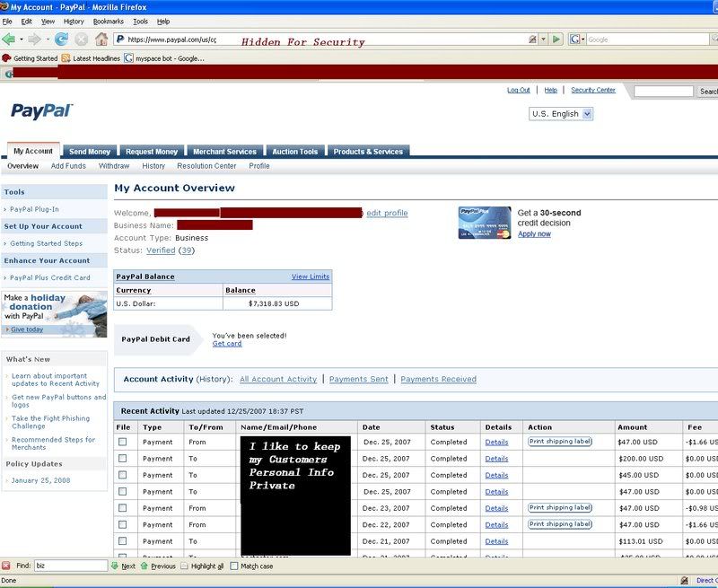Find Previous match arrow in Find bar
This screenshot has height=588, width=718.
point(158,566)
